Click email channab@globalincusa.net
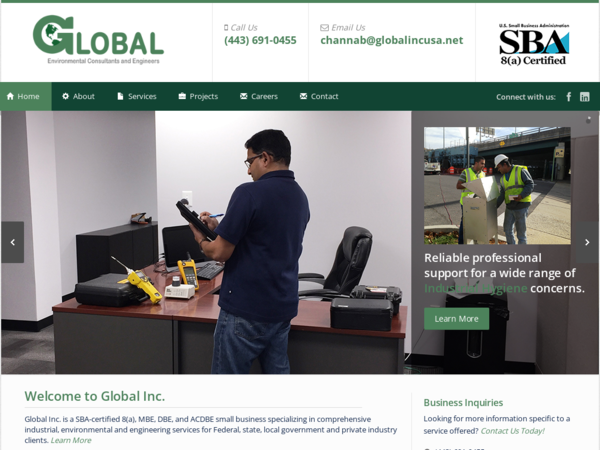This screenshot has height=450, width=600. click(392, 40)
